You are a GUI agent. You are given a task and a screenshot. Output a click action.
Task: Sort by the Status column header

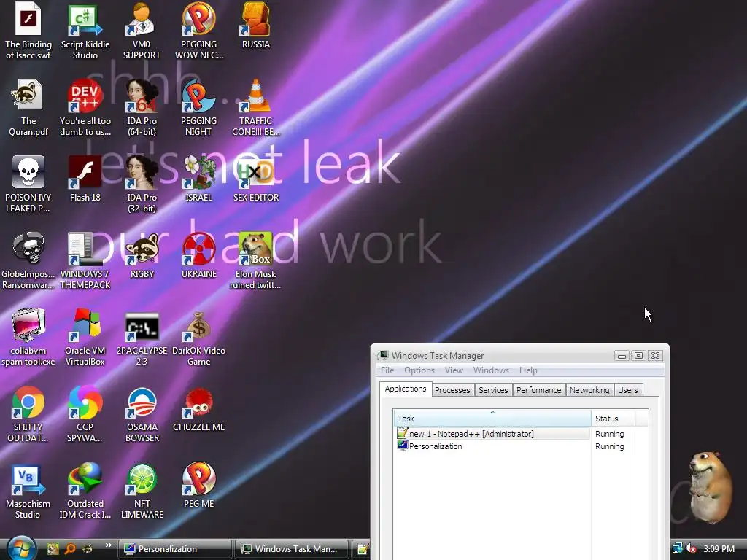[612, 418]
